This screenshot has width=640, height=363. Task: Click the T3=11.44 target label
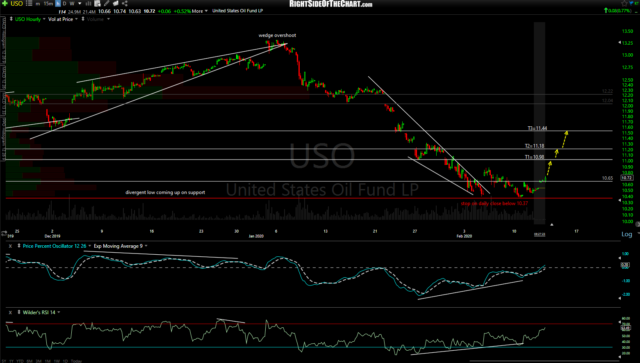[x=537, y=128]
